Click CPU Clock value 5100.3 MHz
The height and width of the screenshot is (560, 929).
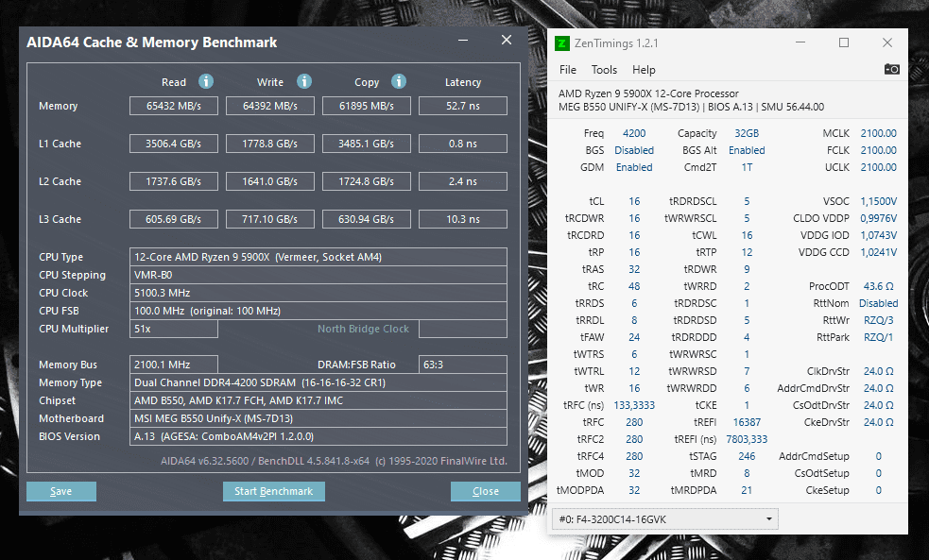tap(318, 293)
